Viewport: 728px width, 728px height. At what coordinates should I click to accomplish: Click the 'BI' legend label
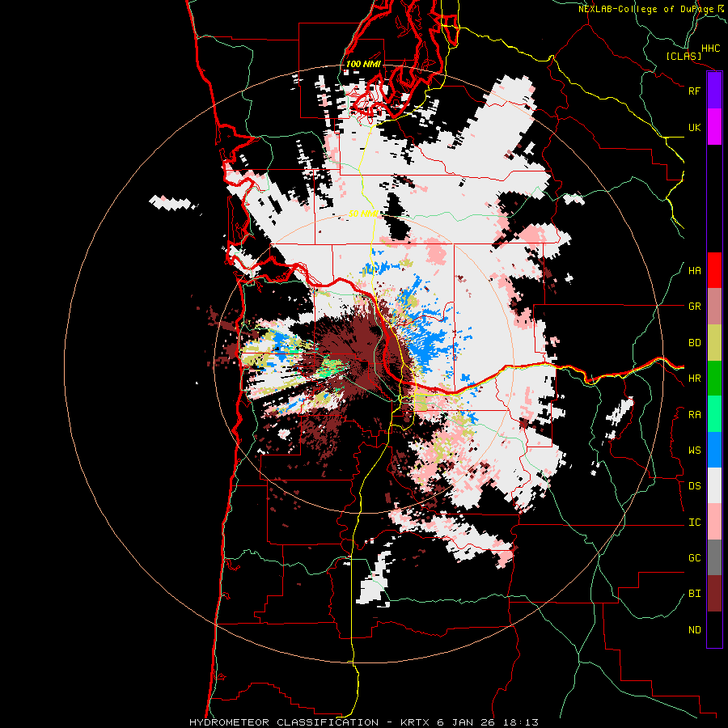click(694, 594)
